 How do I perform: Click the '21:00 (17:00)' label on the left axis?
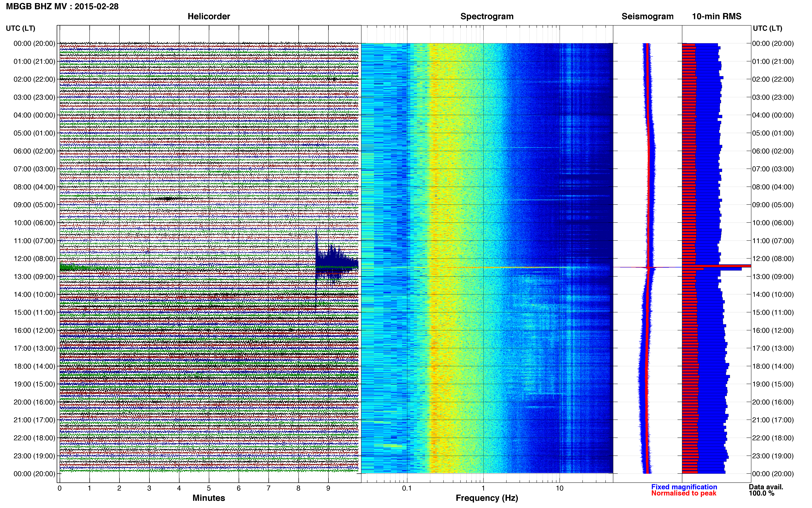(34, 420)
